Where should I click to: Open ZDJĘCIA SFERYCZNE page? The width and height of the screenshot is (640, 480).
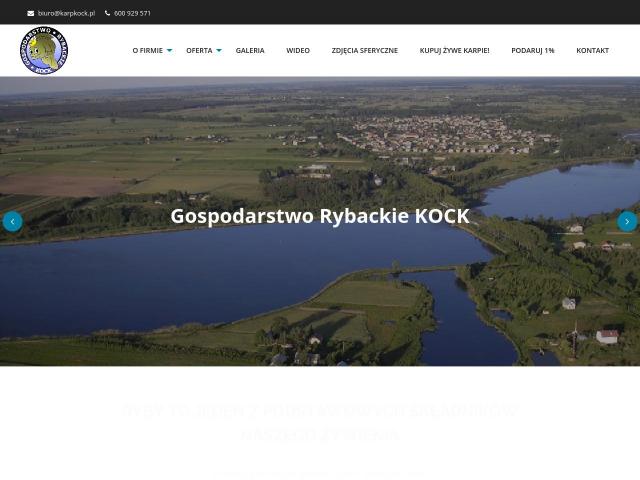click(364, 51)
